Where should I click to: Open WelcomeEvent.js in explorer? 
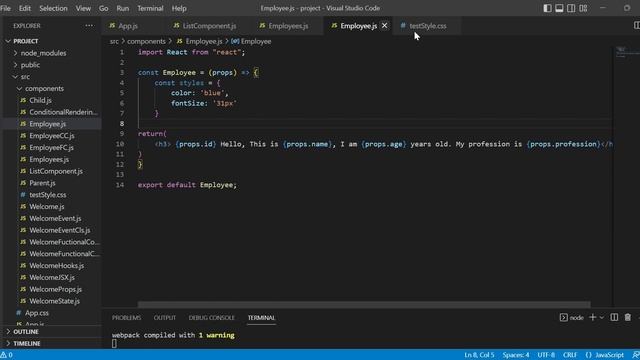[55, 219]
